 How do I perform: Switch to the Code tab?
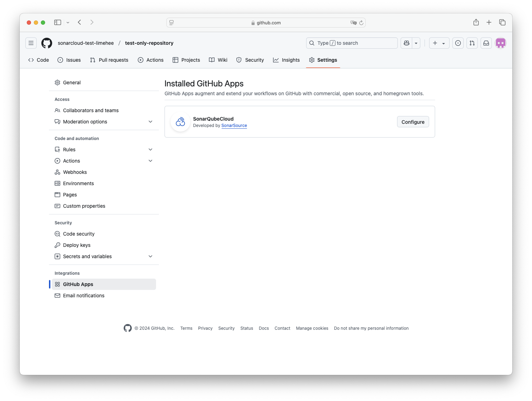[38, 60]
